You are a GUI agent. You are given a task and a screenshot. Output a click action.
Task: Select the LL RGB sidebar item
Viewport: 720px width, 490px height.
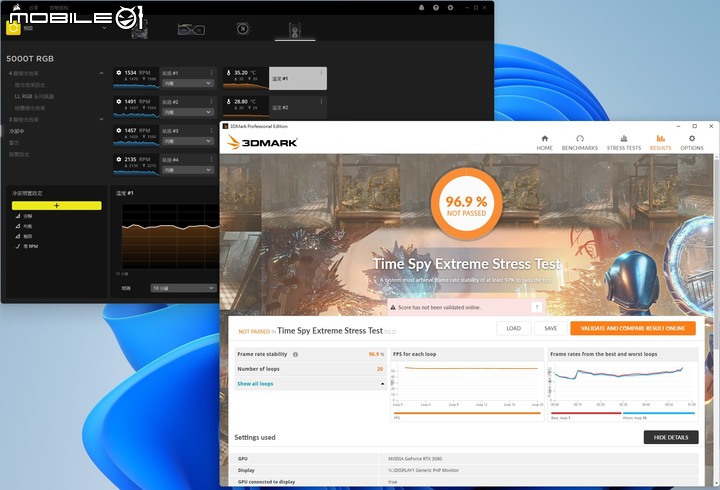(x=34, y=96)
